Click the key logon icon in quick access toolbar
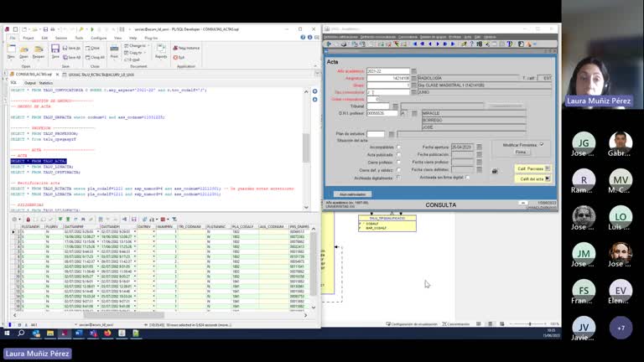This screenshot has width=644, height=362. click(81, 29)
